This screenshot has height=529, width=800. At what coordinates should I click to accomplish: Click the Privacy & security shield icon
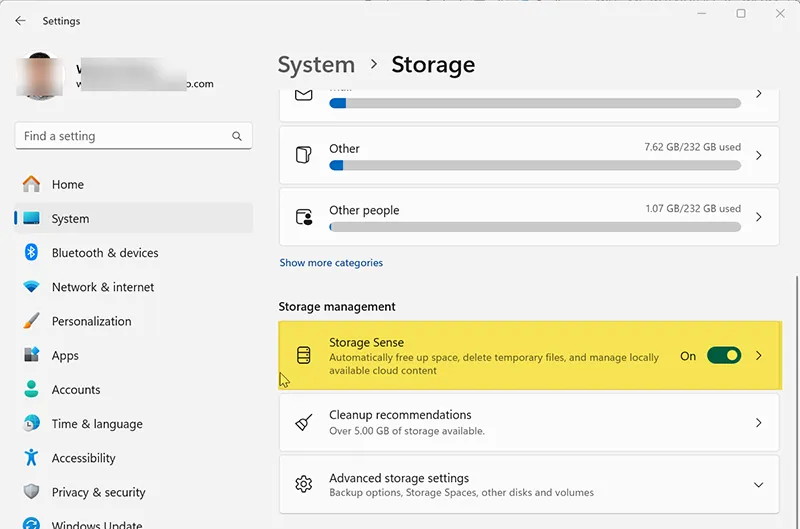(x=31, y=492)
